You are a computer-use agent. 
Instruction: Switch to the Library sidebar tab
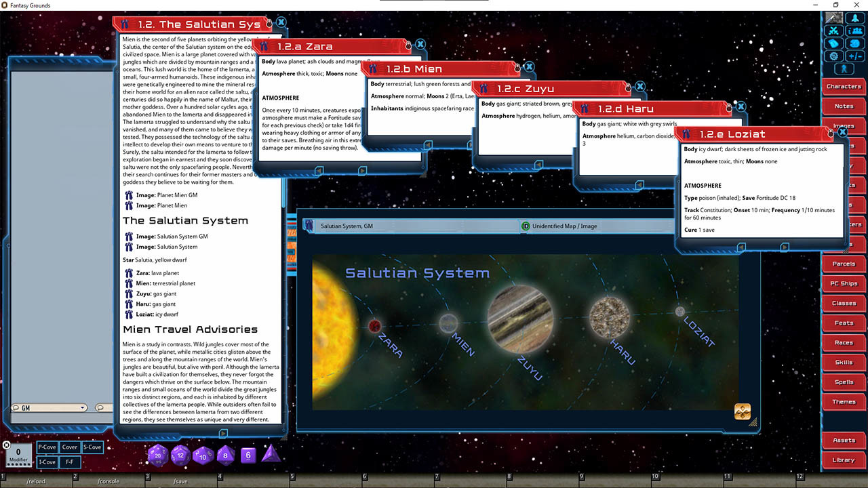coord(842,460)
